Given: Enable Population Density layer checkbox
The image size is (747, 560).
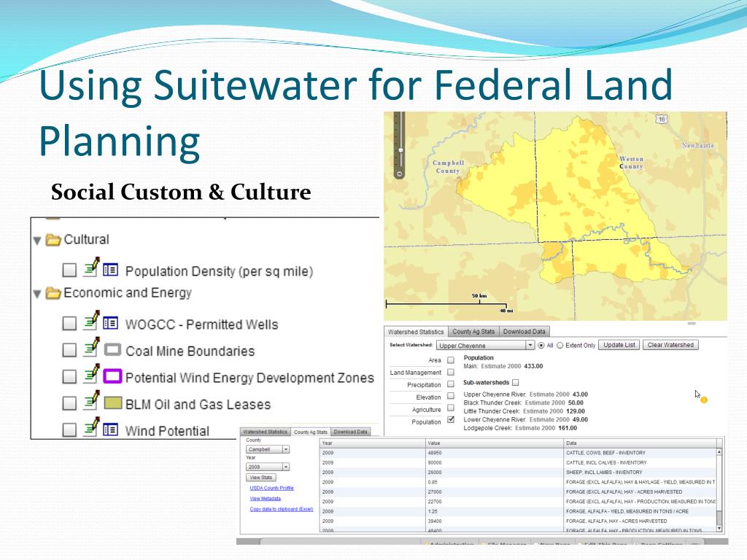Looking at the screenshot, I should (x=69, y=271).
